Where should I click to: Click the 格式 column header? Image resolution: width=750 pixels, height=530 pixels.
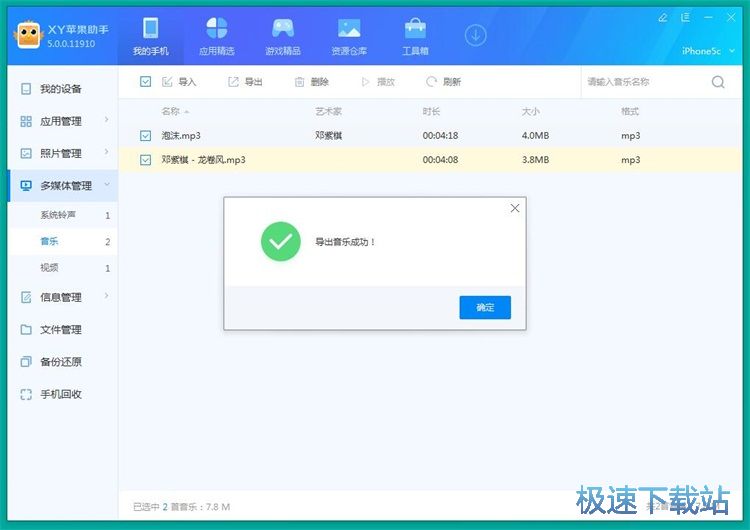click(630, 111)
